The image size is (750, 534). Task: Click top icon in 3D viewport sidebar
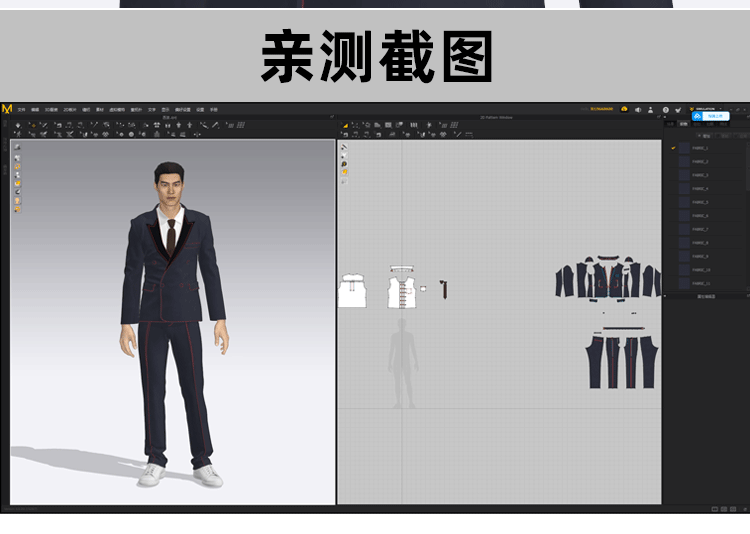pyautogui.click(x=17, y=147)
